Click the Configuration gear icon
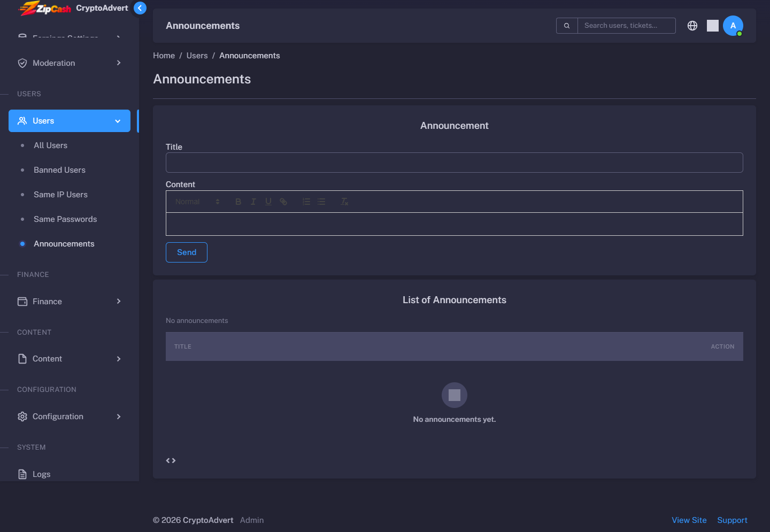 point(22,417)
